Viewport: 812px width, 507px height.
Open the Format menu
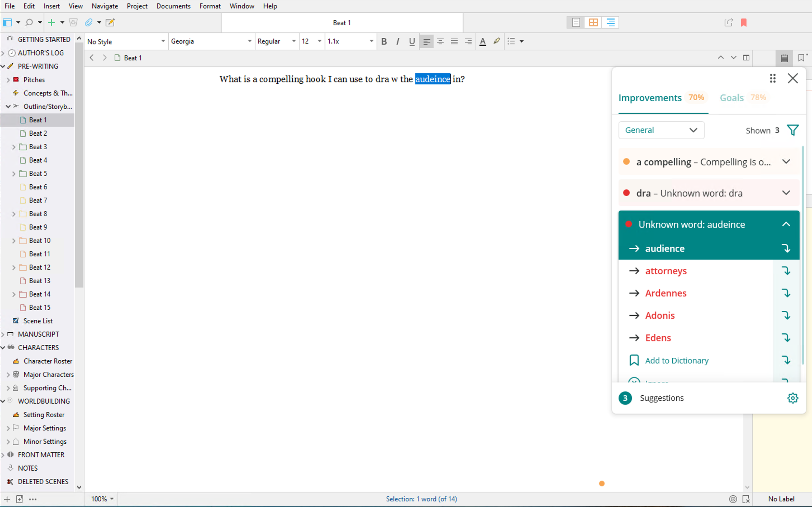tap(210, 6)
